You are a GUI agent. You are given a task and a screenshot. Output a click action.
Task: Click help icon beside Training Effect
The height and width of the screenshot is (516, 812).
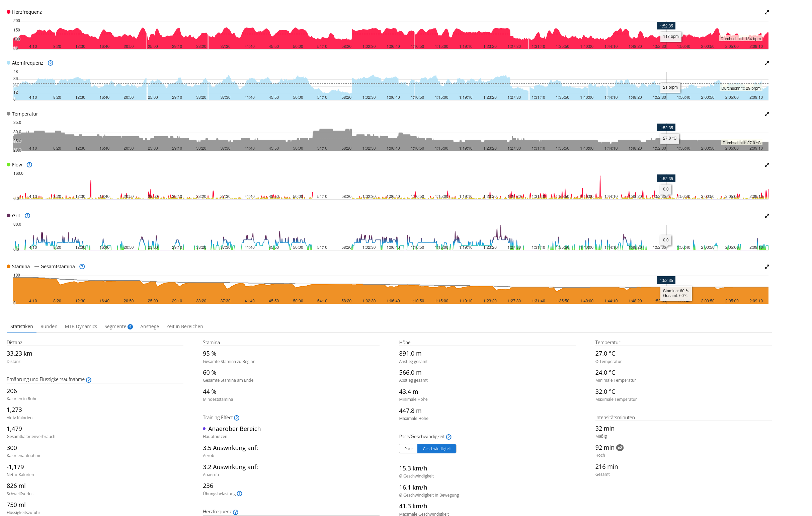[237, 418]
